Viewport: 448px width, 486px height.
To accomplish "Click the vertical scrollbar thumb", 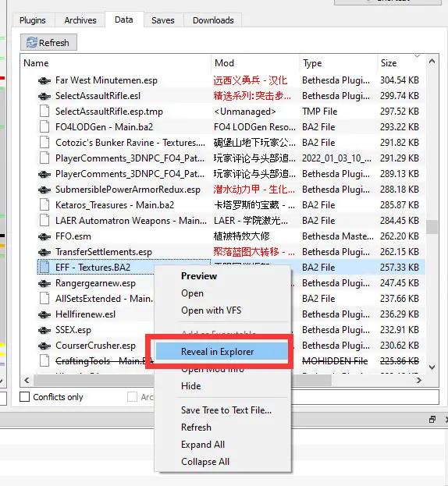I will point(432,227).
